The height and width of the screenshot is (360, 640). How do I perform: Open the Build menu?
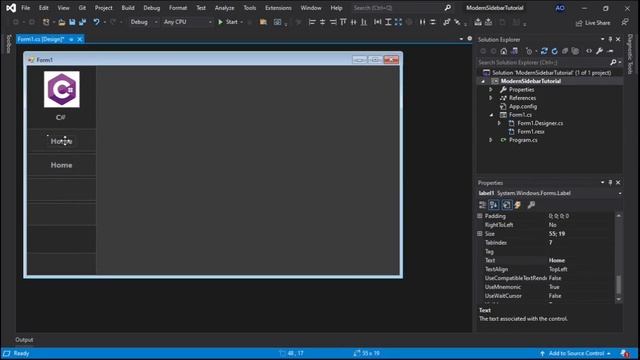click(128, 8)
